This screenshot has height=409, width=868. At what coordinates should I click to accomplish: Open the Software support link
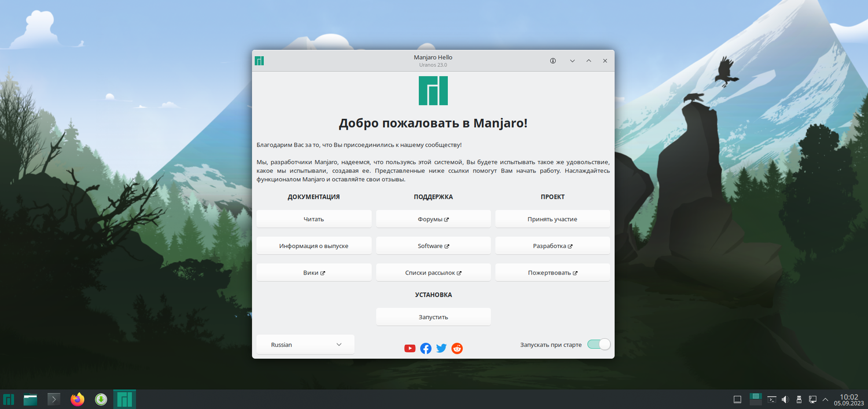(433, 246)
